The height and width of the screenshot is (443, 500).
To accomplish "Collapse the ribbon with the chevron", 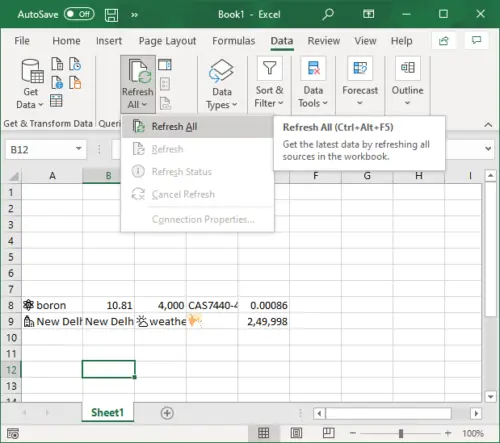I will [488, 125].
